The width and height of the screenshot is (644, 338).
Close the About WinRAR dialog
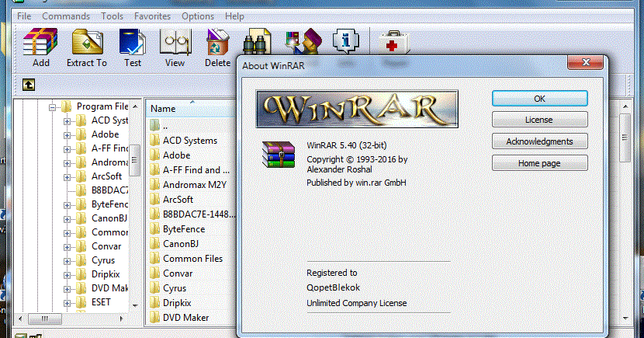coord(586,62)
